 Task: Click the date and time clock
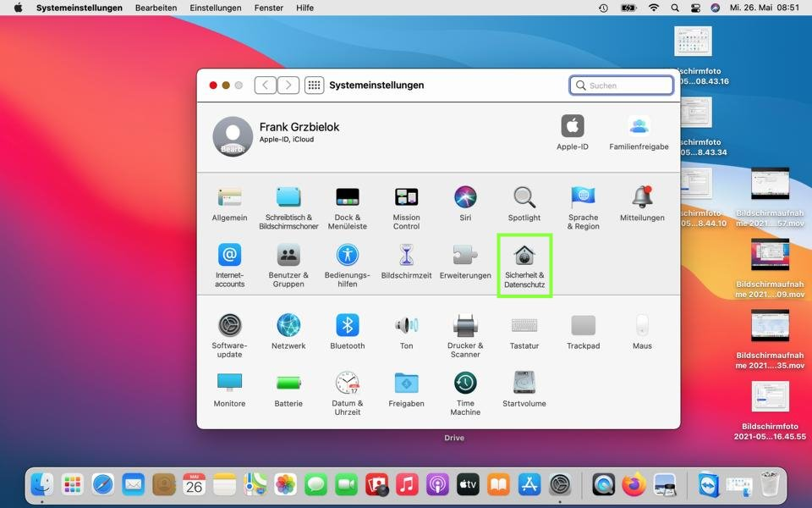[x=765, y=8]
